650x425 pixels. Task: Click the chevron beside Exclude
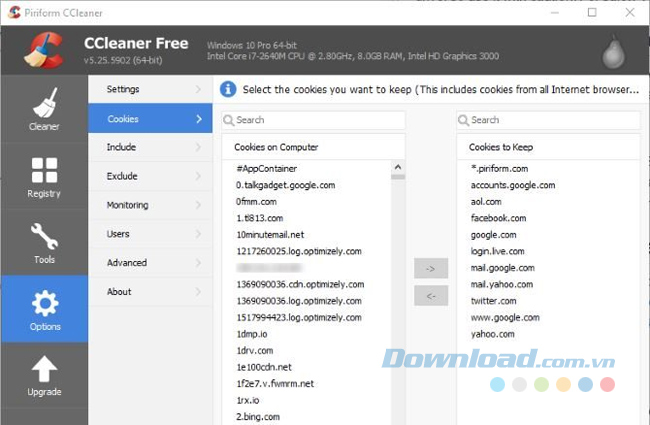199,176
